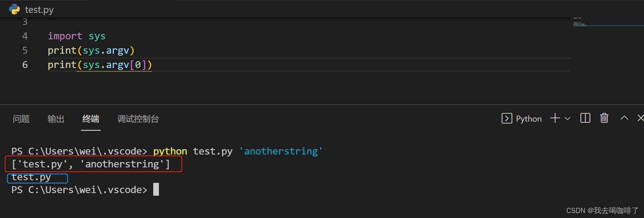Click the Python logo on the test.py tab
This screenshot has height=218, width=644.
(14, 9)
